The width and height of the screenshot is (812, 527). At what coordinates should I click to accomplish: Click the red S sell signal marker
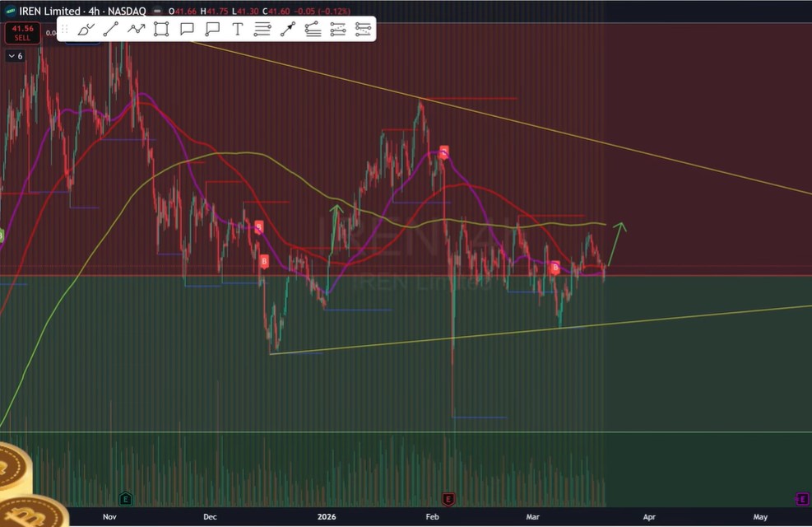443,152
